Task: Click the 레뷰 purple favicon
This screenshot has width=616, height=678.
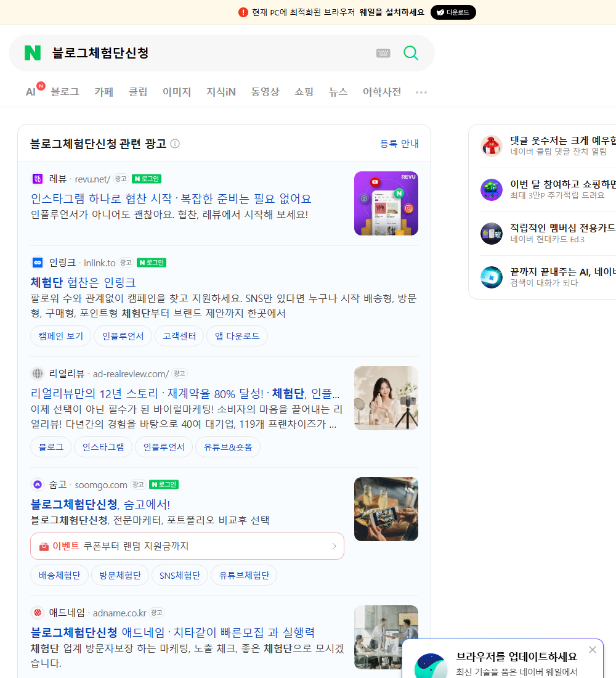Action: click(38, 179)
